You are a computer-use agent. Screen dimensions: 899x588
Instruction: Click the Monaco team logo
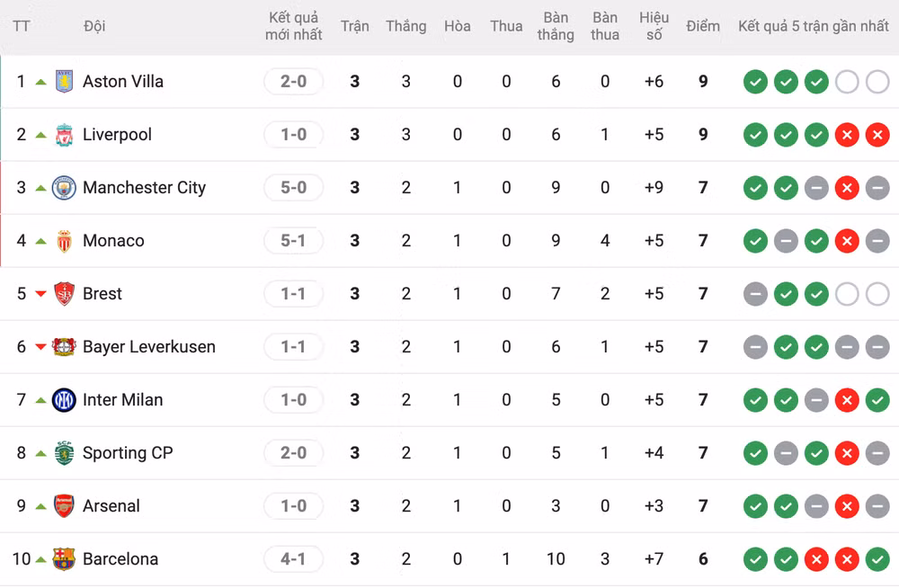(62, 240)
